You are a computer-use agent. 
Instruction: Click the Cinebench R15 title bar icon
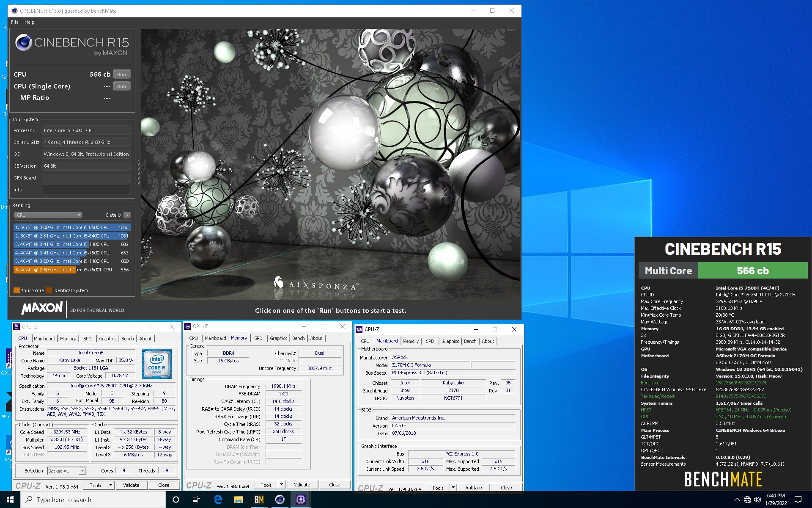[x=14, y=11]
